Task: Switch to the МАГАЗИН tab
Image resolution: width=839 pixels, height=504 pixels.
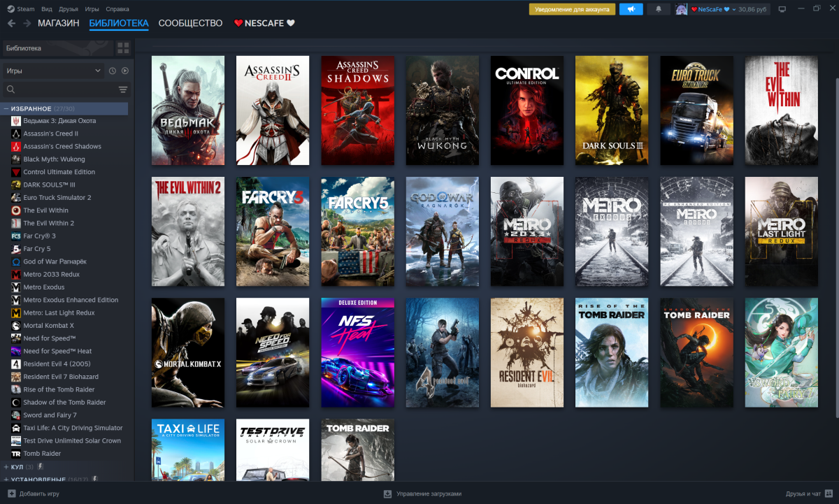Action: (x=58, y=23)
